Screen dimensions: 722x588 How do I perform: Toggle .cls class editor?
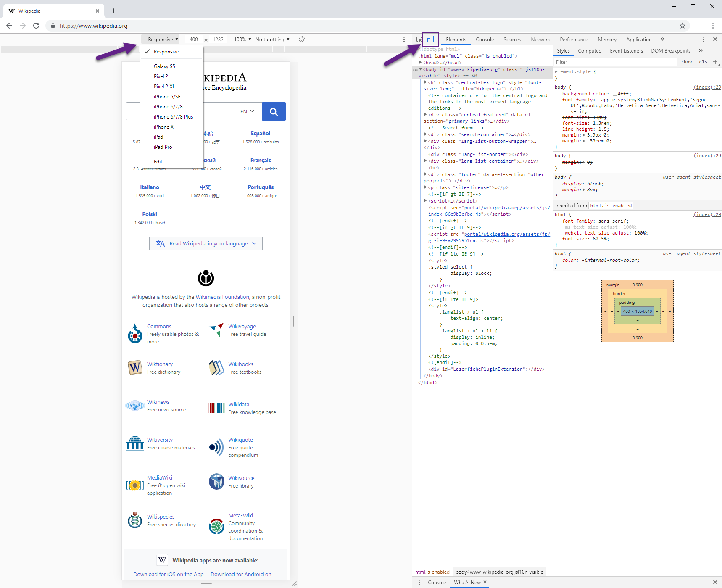point(702,62)
